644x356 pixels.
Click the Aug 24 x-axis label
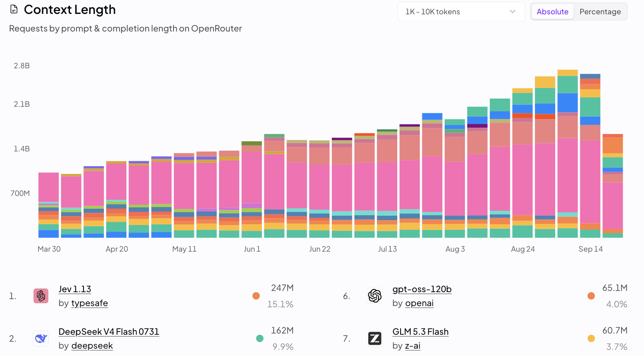click(x=522, y=249)
